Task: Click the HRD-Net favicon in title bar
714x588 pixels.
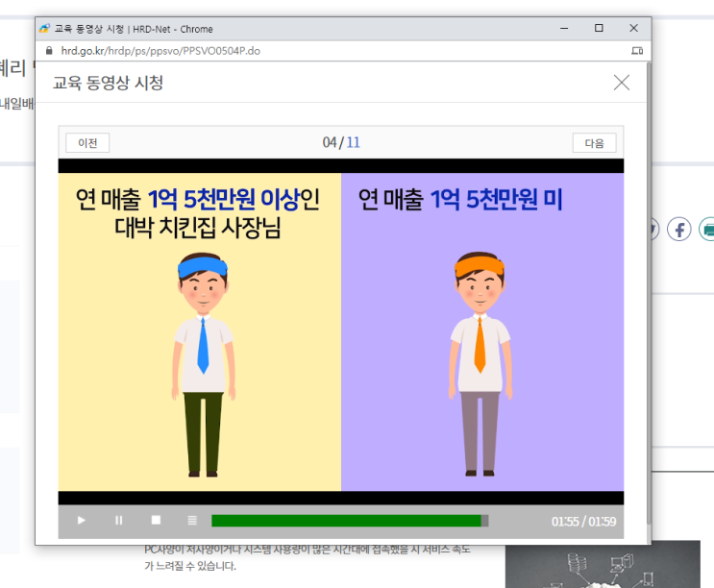Action: 44,29
